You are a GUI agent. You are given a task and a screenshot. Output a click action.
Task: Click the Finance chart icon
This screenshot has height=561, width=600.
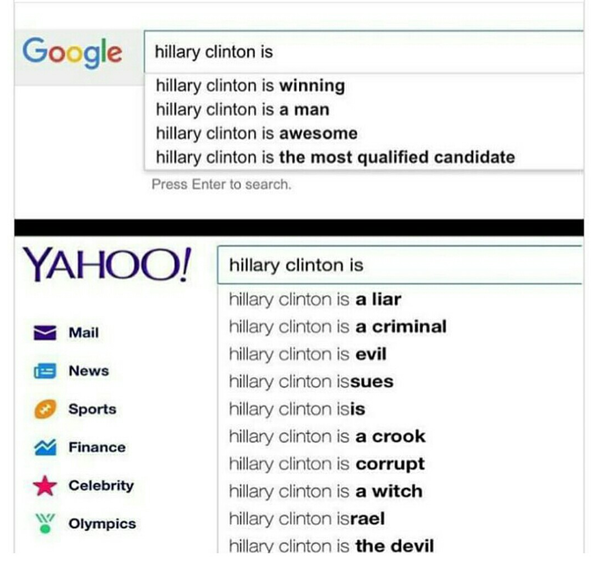42,447
